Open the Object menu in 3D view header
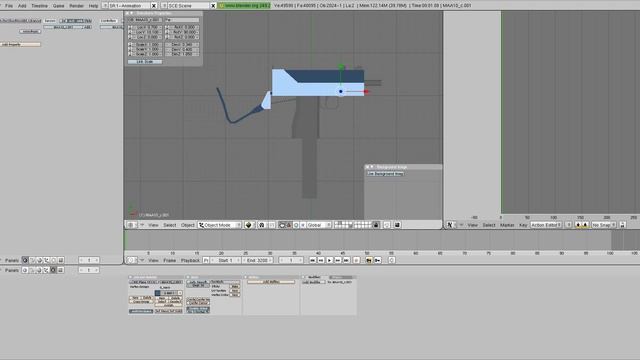Viewport: 640px width, 360px height. tap(188, 225)
